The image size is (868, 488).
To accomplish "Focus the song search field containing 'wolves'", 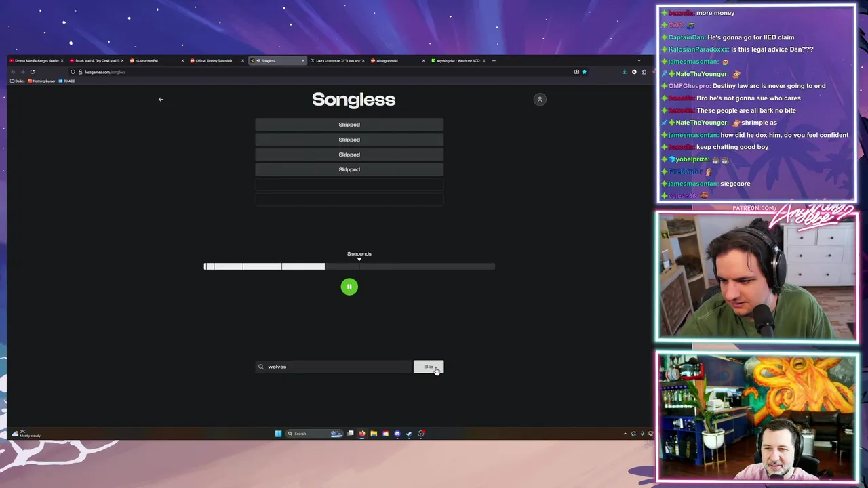I will tap(333, 367).
